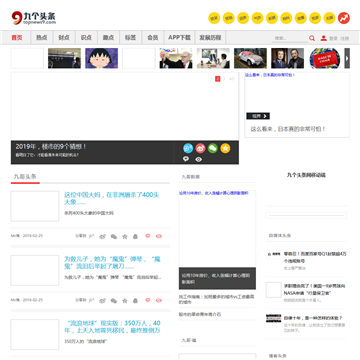360x360 pixels.
Task: Share the 这位中国大妈 article to WeChat
Action: click(114, 236)
